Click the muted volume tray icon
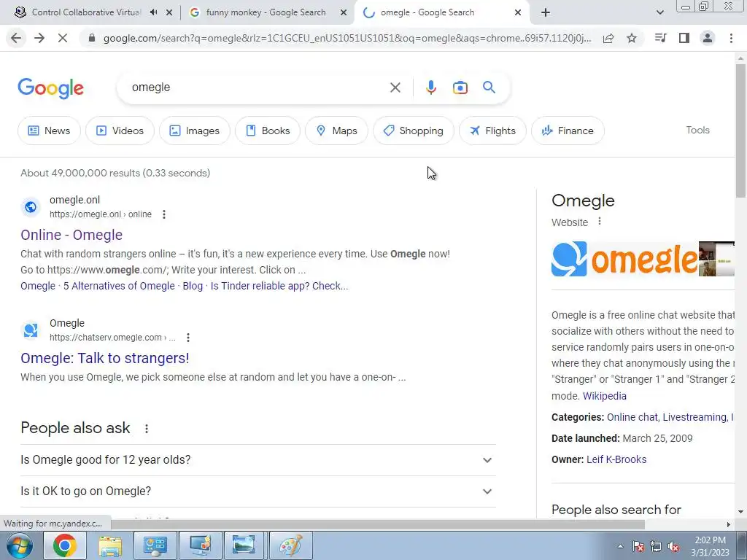This screenshot has width=747, height=560. click(673, 547)
